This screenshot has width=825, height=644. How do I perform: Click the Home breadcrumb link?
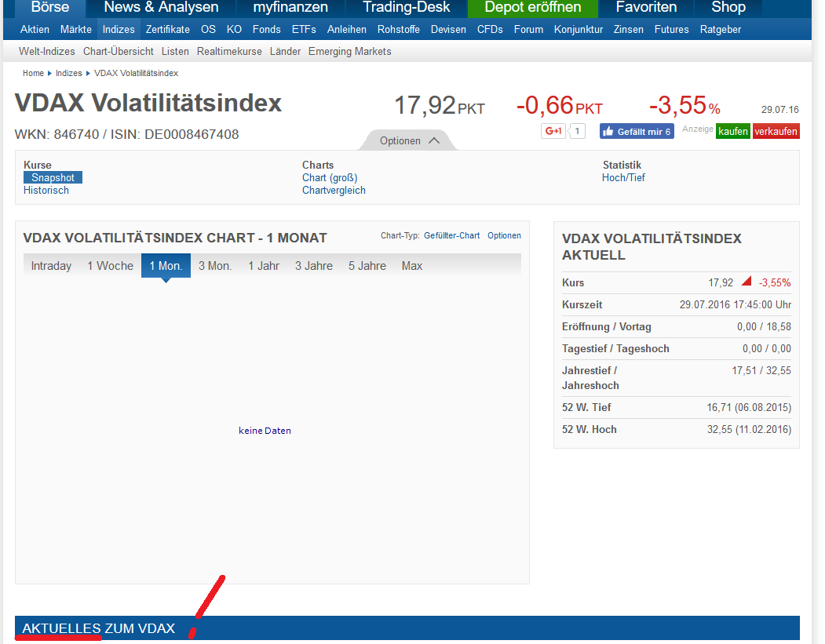click(x=33, y=73)
